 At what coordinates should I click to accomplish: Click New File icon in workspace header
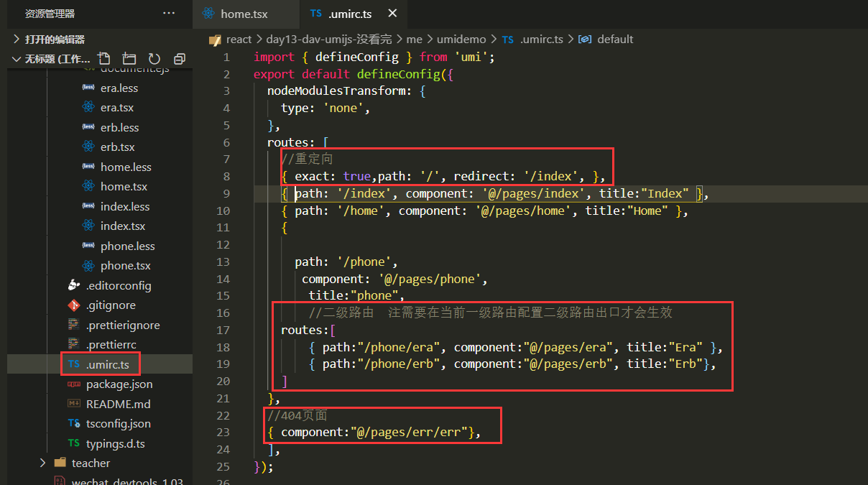pyautogui.click(x=104, y=59)
